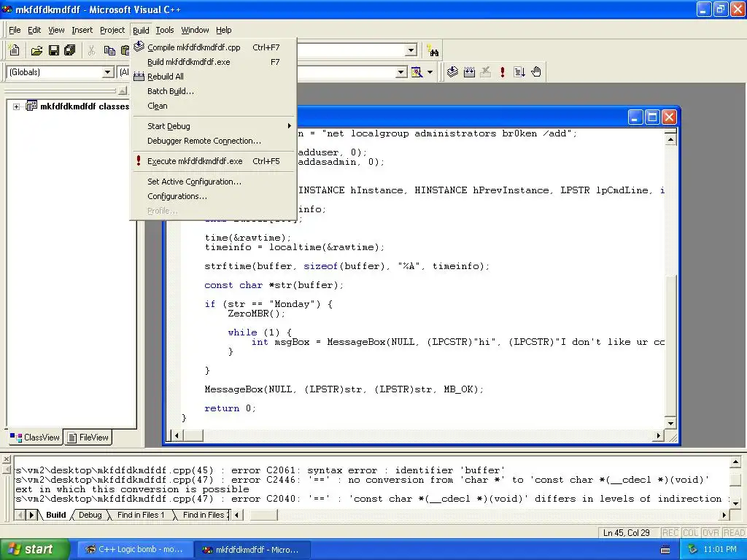Choose Execute mkfdfdkmdfdf.exe menu entry
This screenshot has height=560, width=747.
pyautogui.click(x=212, y=161)
